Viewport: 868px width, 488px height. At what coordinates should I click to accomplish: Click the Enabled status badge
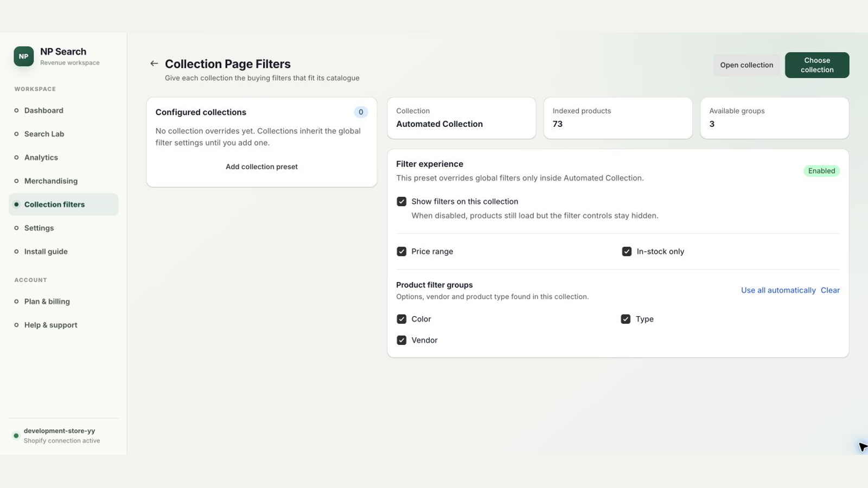[x=821, y=171]
